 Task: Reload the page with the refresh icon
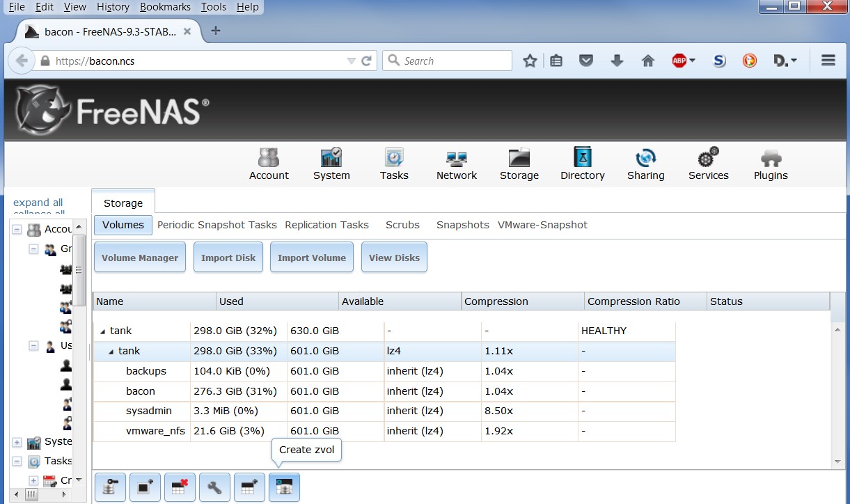[366, 61]
